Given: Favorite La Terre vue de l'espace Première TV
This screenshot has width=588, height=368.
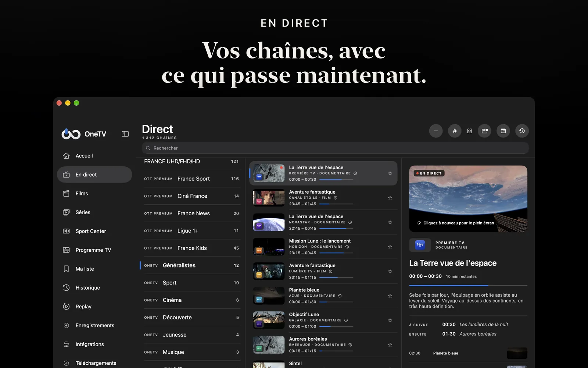Looking at the screenshot, I should pyautogui.click(x=390, y=173).
